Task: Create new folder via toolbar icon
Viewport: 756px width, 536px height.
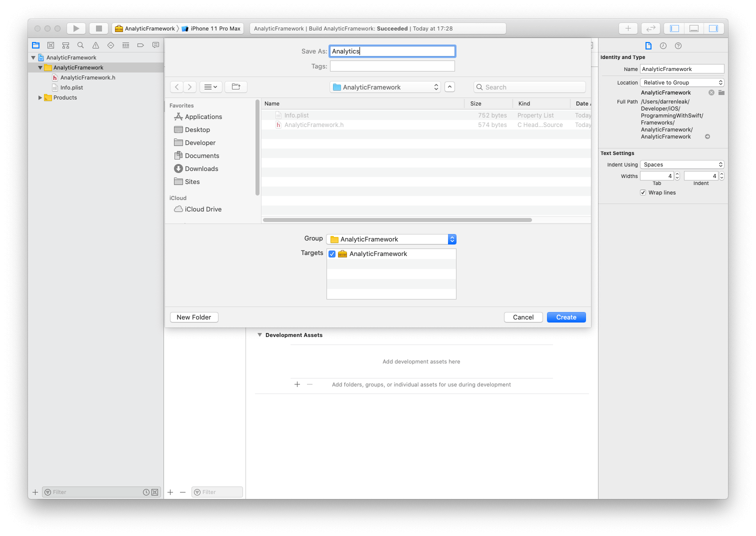Action: [x=236, y=87]
